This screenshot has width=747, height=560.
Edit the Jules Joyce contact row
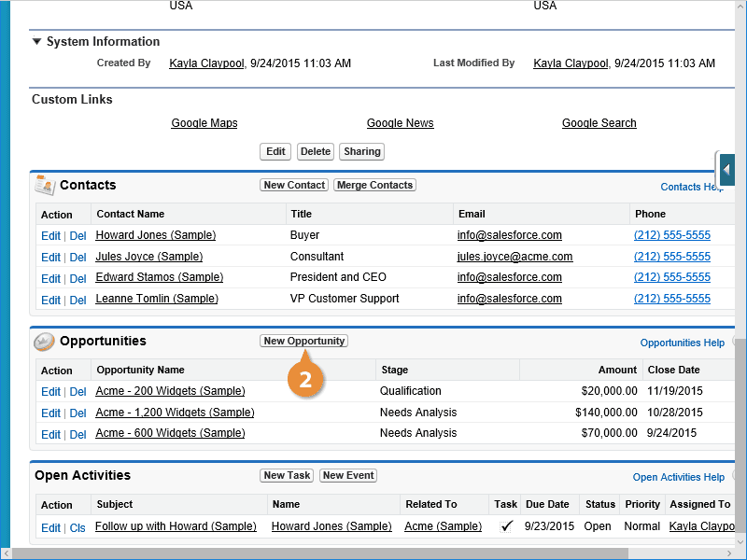click(50, 258)
